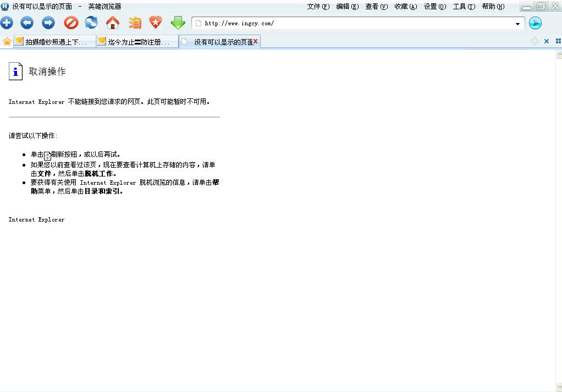
Task: Maximize the browser window
Action: (541, 7)
